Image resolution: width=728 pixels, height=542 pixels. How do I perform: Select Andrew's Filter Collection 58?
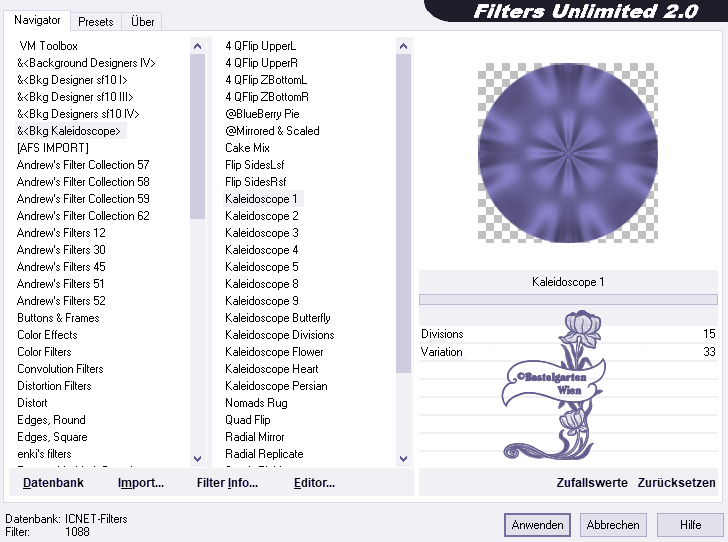[83, 182]
